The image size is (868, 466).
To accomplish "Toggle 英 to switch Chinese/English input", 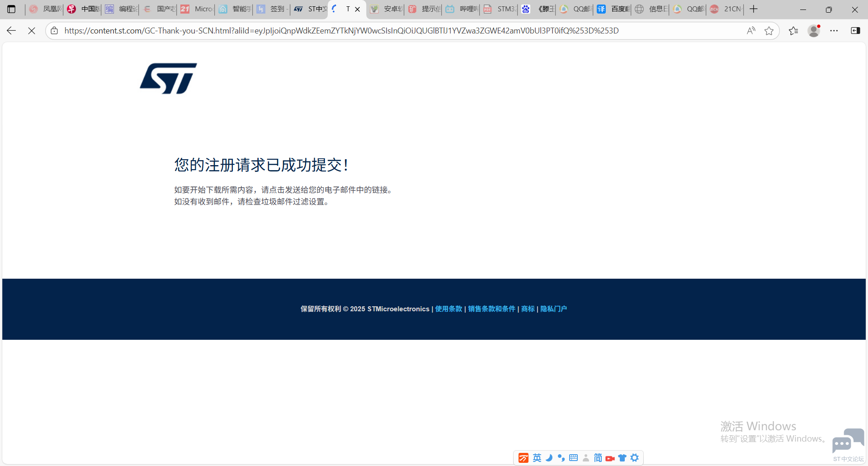I will point(537,458).
